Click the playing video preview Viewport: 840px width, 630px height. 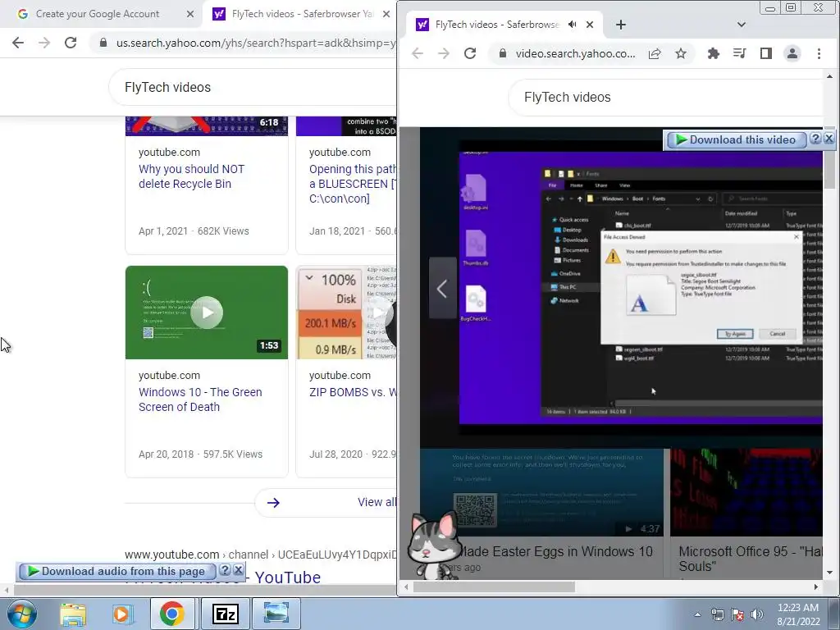(x=640, y=288)
